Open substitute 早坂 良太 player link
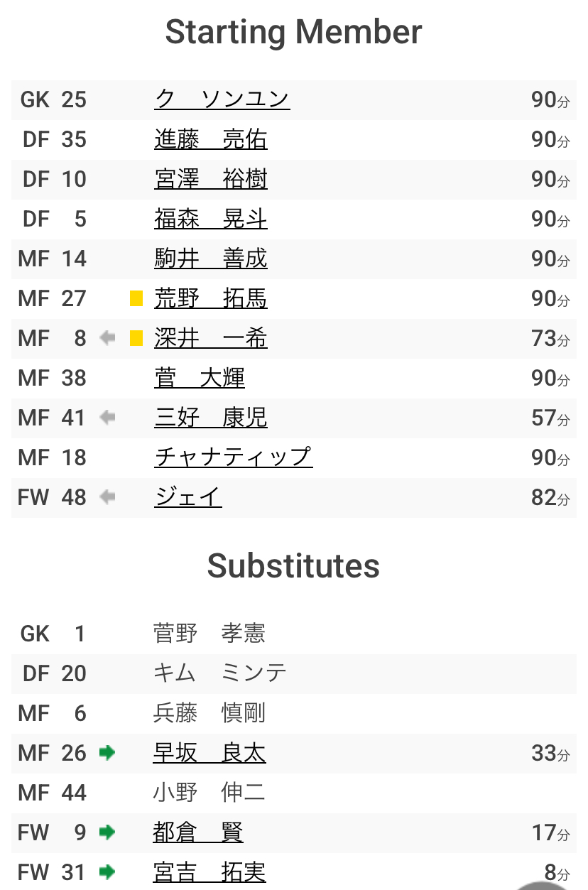 point(209,753)
